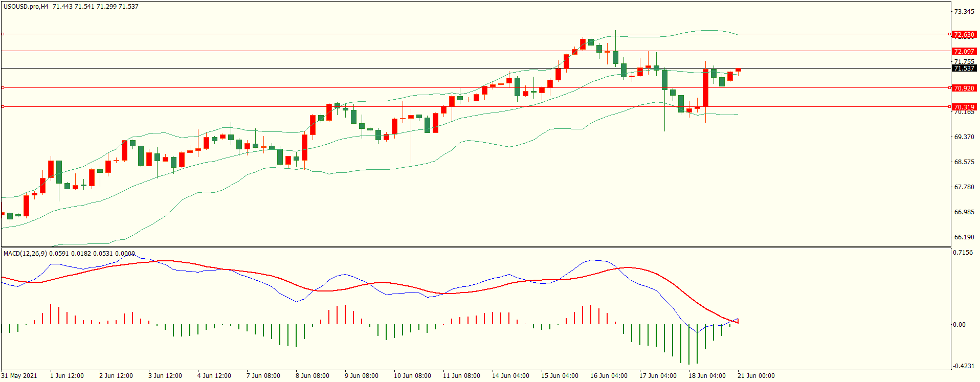Click the black 71.537 current price tag
The width and height of the screenshot is (980, 382).
pyautogui.click(x=964, y=69)
